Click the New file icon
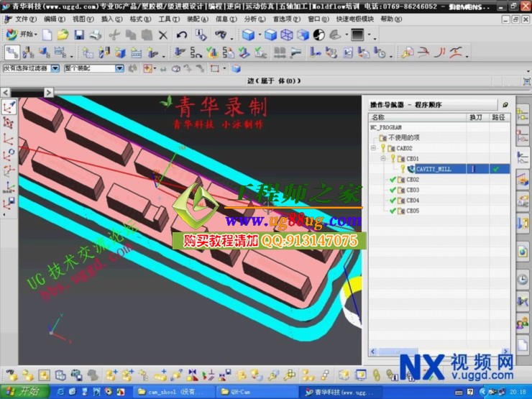 tap(47, 35)
